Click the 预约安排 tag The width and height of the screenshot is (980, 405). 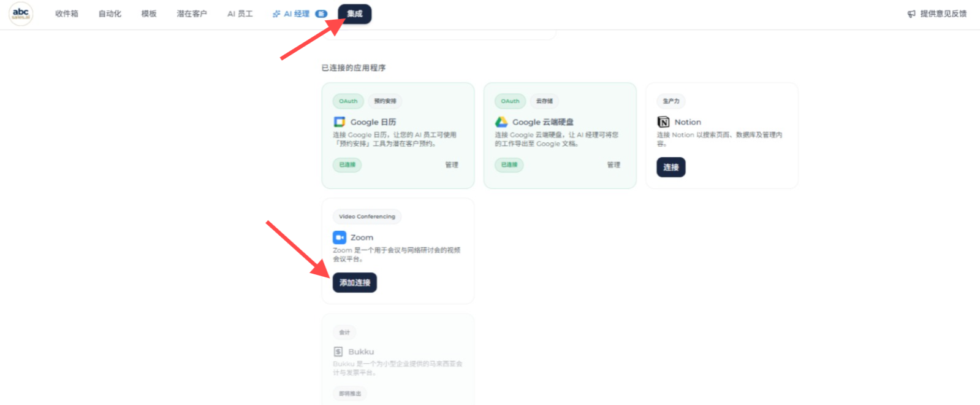click(x=385, y=101)
